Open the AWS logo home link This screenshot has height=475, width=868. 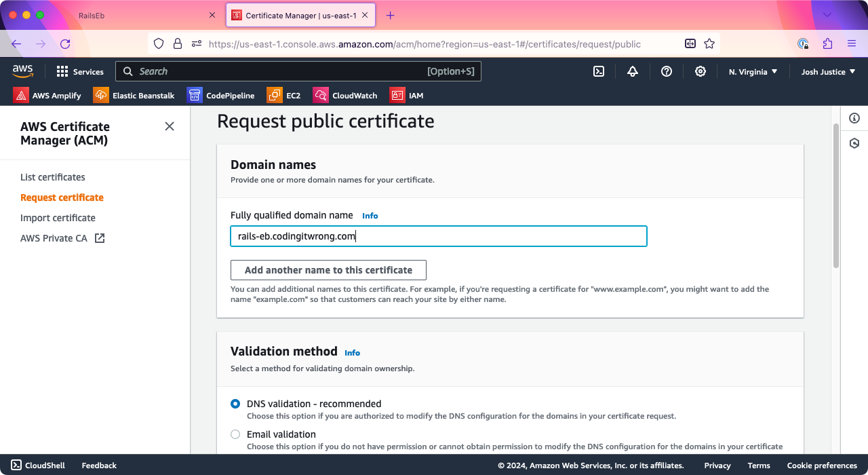click(x=22, y=71)
